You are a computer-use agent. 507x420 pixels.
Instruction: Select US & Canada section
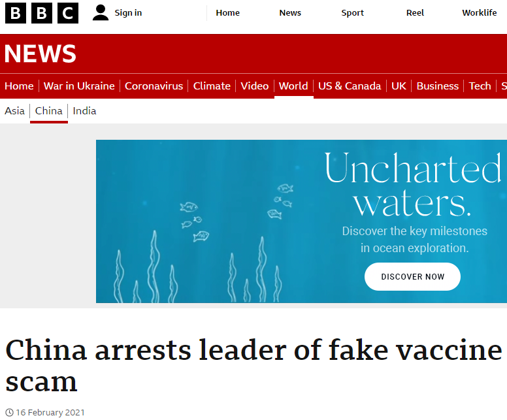pos(350,86)
